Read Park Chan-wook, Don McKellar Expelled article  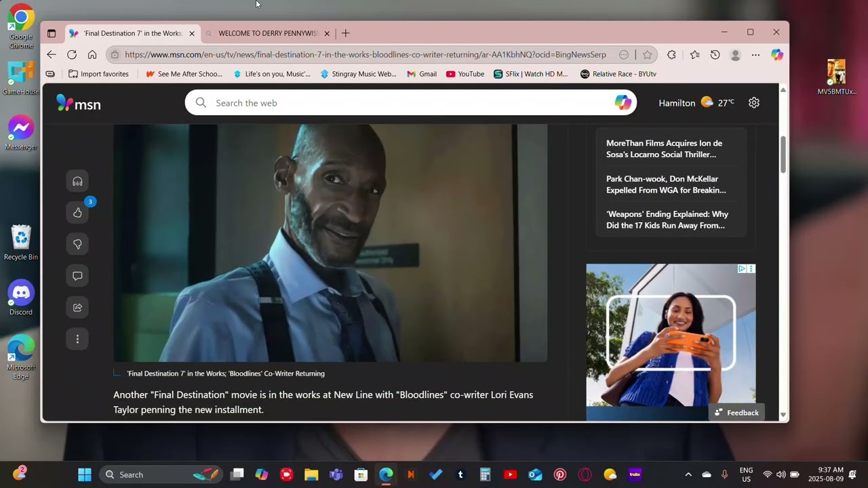pyautogui.click(x=666, y=184)
